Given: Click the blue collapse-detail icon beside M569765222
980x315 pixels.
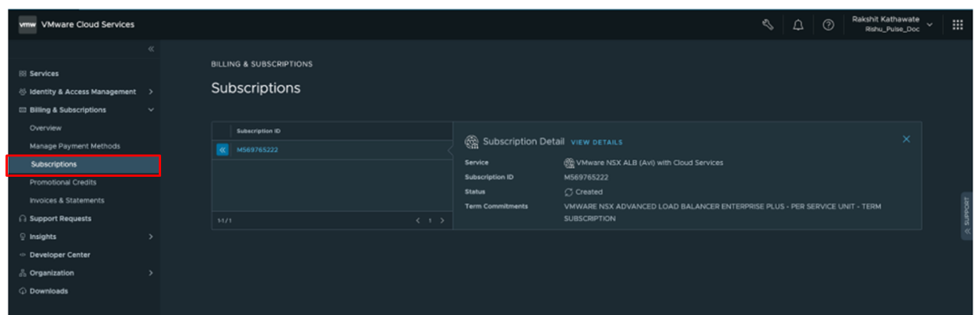Looking at the screenshot, I should [x=222, y=149].
